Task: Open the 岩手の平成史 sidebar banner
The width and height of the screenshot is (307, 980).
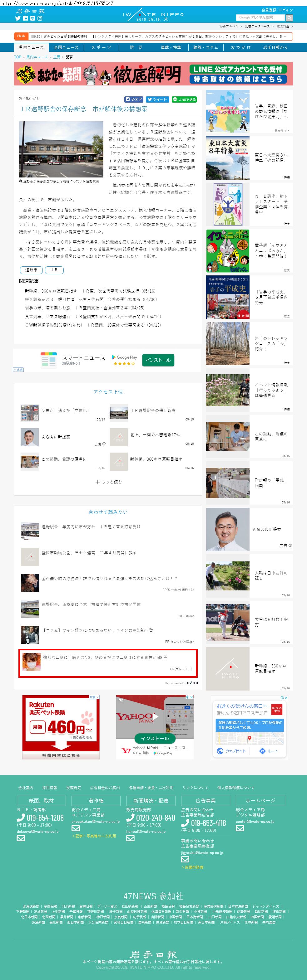Action: (x=250, y=297)
